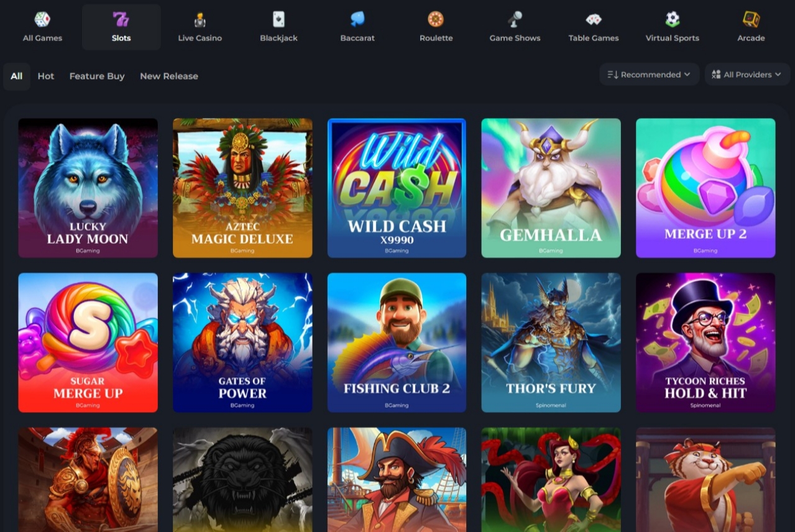Click the Slots 77 icon
This screenshot has height=532, width=795.
[x=121, y=19]
